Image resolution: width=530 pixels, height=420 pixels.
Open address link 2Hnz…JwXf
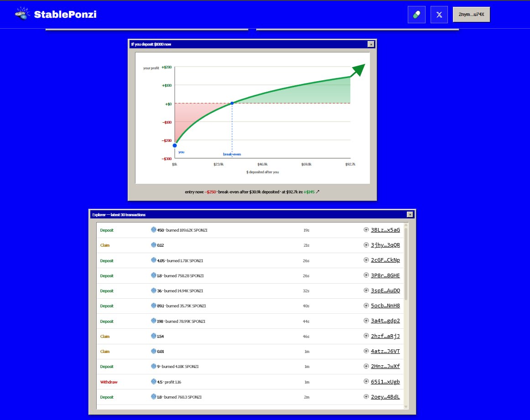point(385,366)
